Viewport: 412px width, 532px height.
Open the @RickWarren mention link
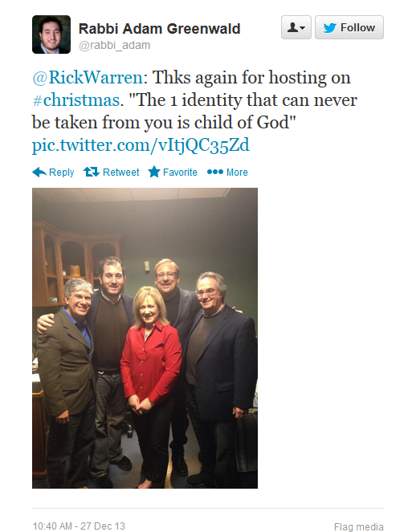tap(88, 77)
